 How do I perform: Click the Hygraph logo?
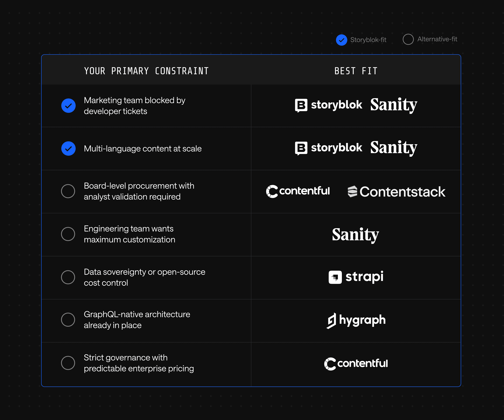coord(356,320)
